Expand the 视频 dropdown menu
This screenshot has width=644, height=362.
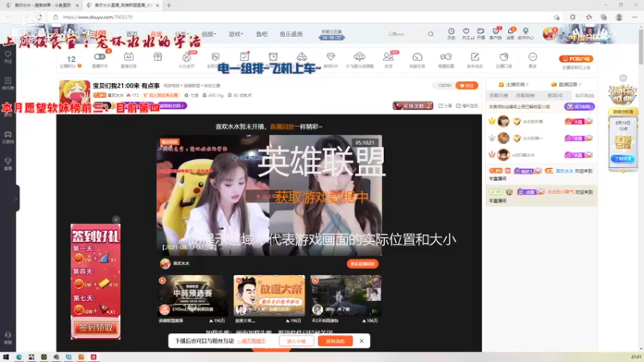pyautogui.click(x=208, y=34)
